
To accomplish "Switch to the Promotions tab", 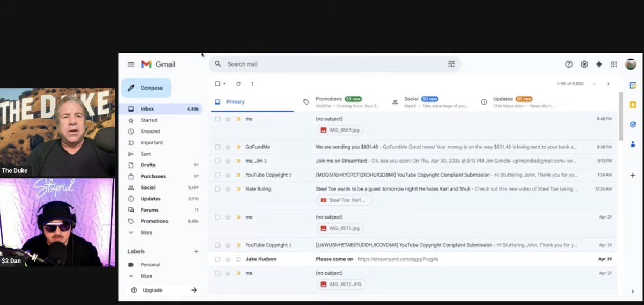I will (x=341, y=101).
